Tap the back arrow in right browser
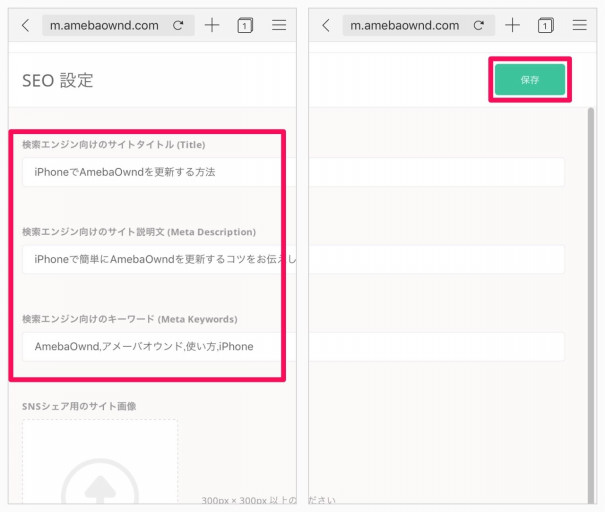 [326, 25]
